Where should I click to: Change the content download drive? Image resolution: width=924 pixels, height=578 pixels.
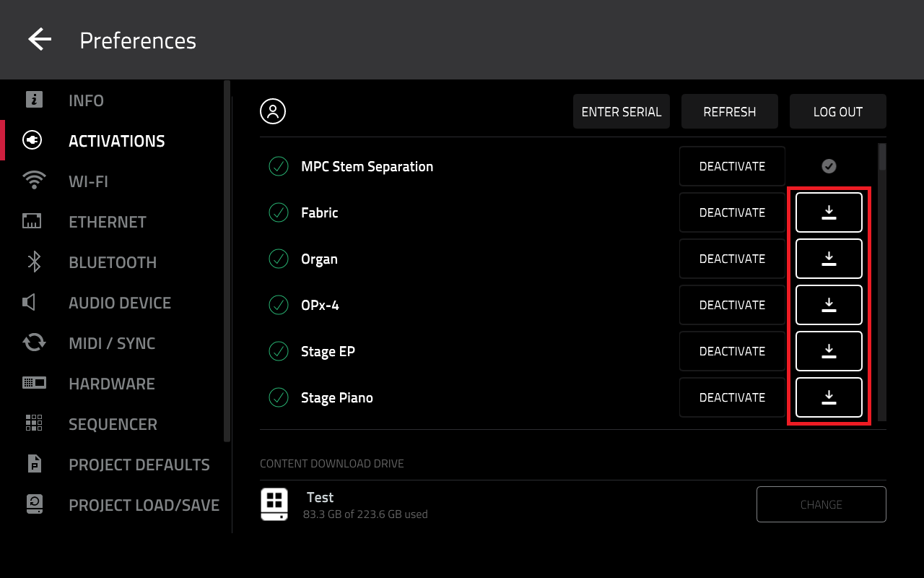pos(821,504)
